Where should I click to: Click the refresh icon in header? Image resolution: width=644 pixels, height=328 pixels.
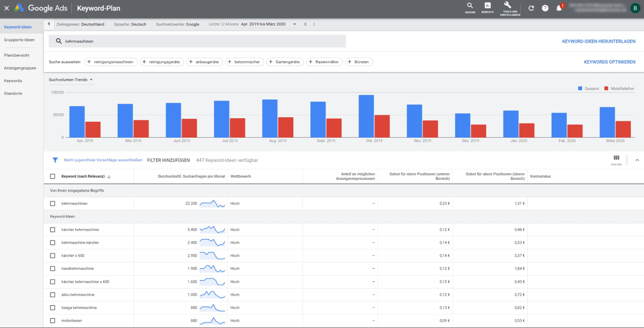pos(531,8)
